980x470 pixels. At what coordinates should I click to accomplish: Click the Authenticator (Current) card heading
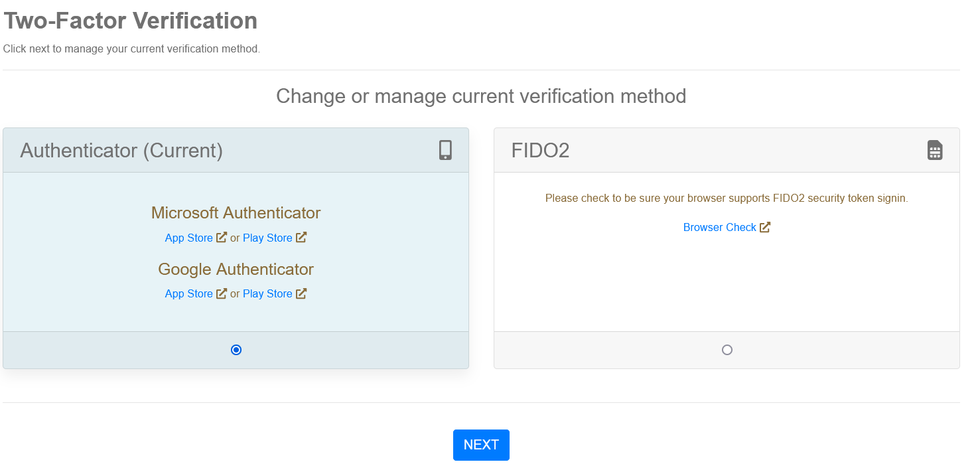click(x=121, y=151)
